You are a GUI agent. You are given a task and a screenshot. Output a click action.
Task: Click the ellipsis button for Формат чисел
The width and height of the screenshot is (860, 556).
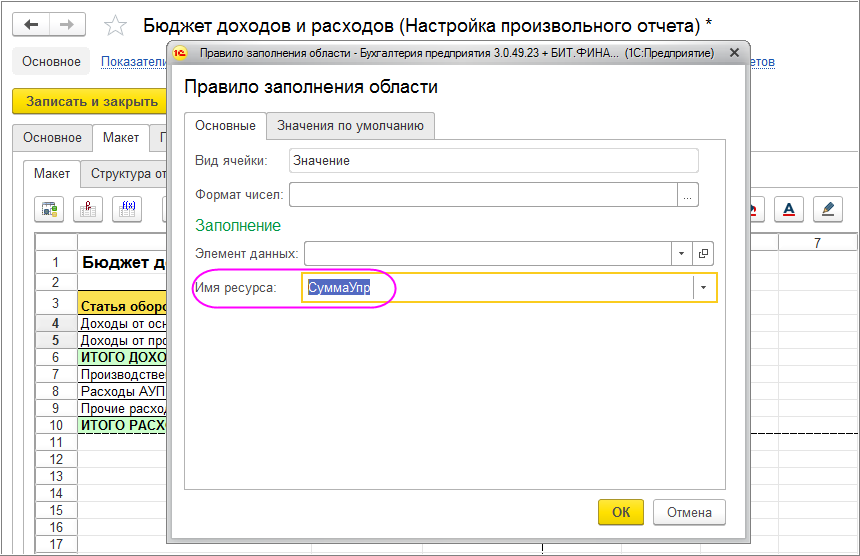[687, 195]
